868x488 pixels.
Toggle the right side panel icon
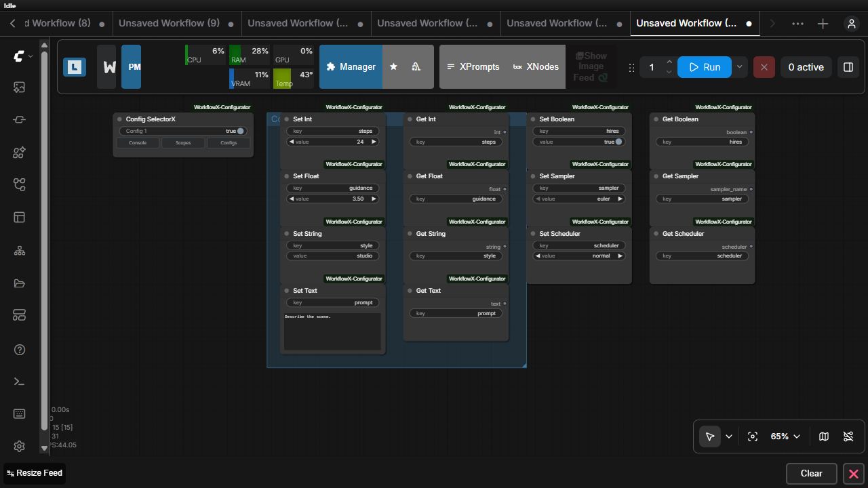tap(848, 67)
